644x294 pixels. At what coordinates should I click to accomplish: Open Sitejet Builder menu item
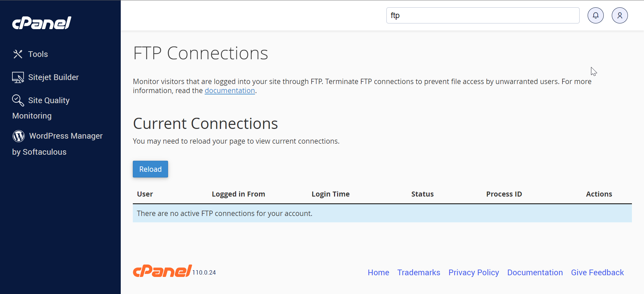coord(45,77)
